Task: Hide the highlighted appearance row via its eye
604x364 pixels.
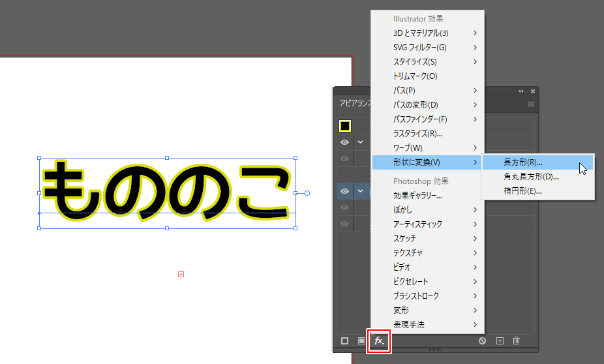Action: point(344,191)
